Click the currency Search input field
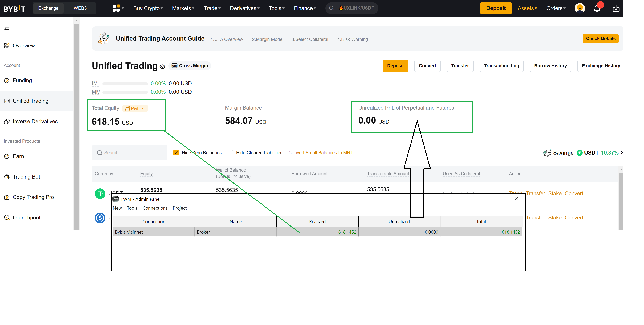This screenshot has width=644, height=325. 129,153
